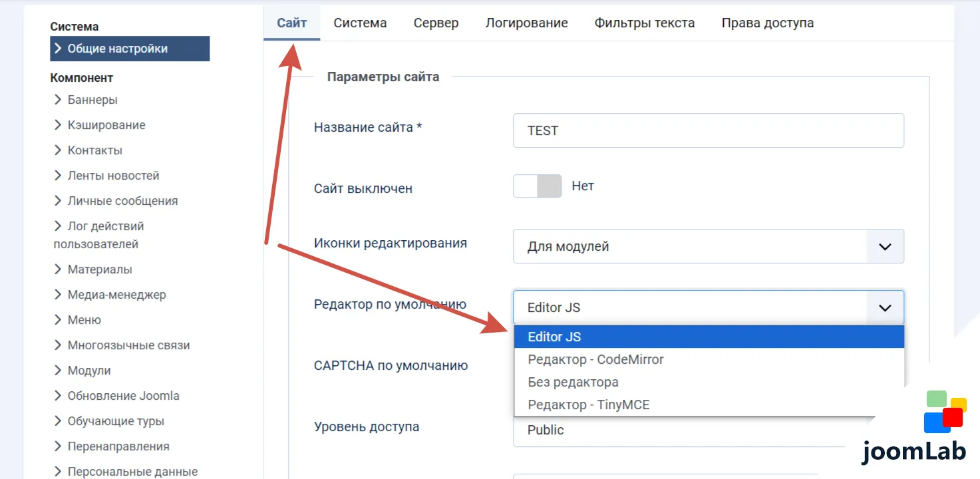The width and height of the screenshot is (980, 479).
Task: Open Лог действий пользователей settings
Action: click(98, 235)
